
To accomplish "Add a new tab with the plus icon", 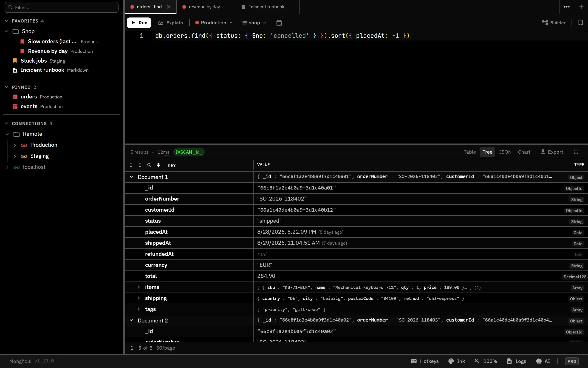I will coord(581,7).
